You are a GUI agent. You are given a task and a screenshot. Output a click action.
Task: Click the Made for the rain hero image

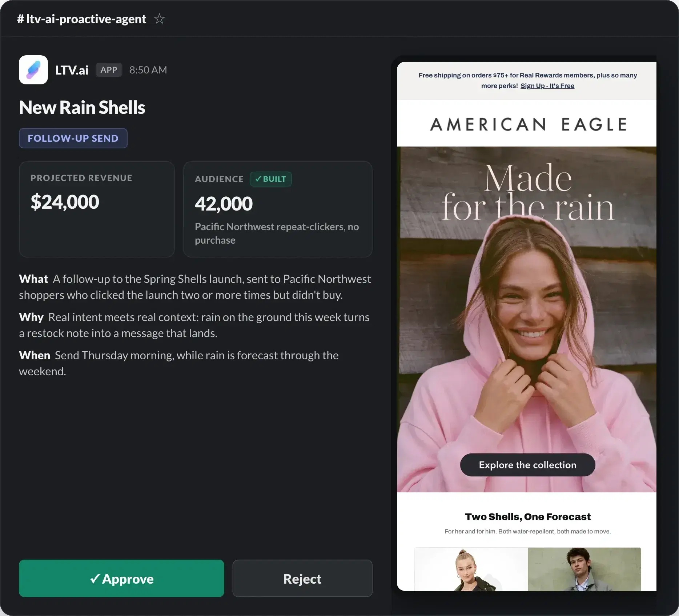(527, 319)
